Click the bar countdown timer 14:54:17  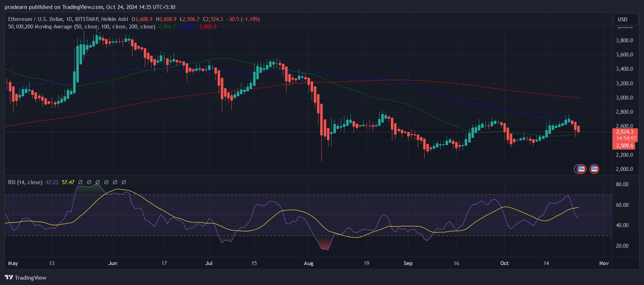coord(626,138)
